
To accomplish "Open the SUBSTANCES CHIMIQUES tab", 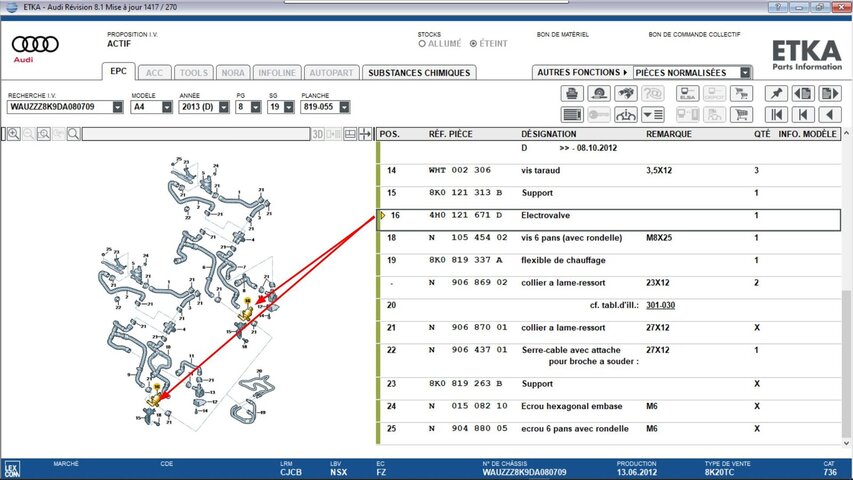I will coord(419,73).
